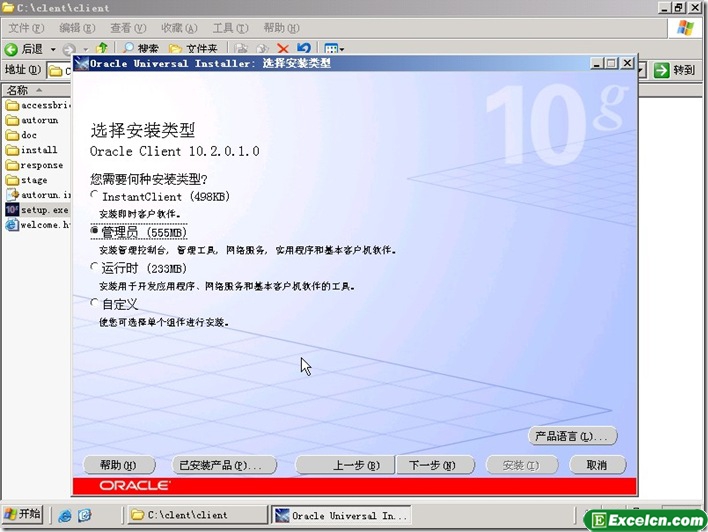Expand the 后退 history dropdown arrow
The height and width of the screenshot is (532, 708).
point(53,49)
